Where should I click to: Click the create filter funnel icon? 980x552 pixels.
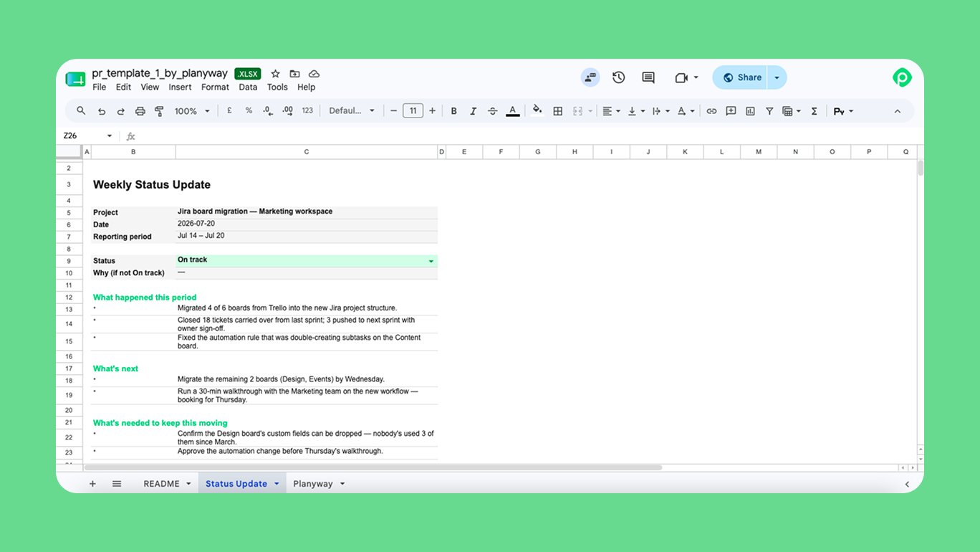click(x=769, y=111)
